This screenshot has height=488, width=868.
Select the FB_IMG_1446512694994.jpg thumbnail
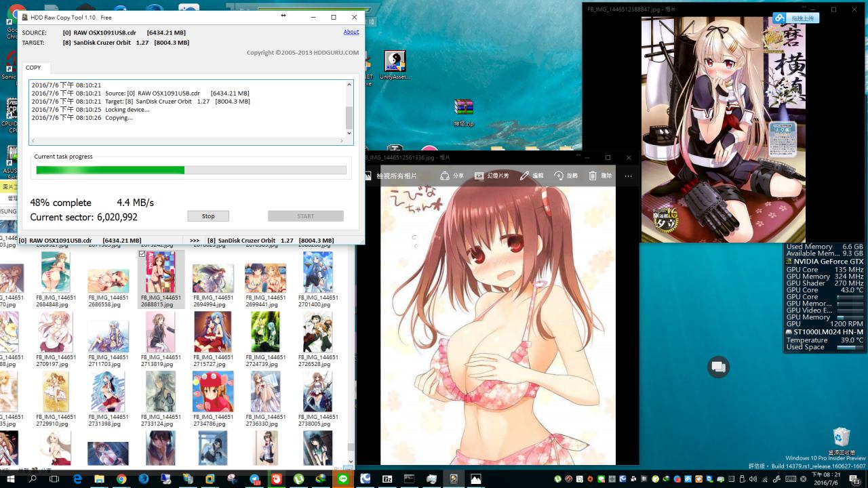[x=213, y=278]
